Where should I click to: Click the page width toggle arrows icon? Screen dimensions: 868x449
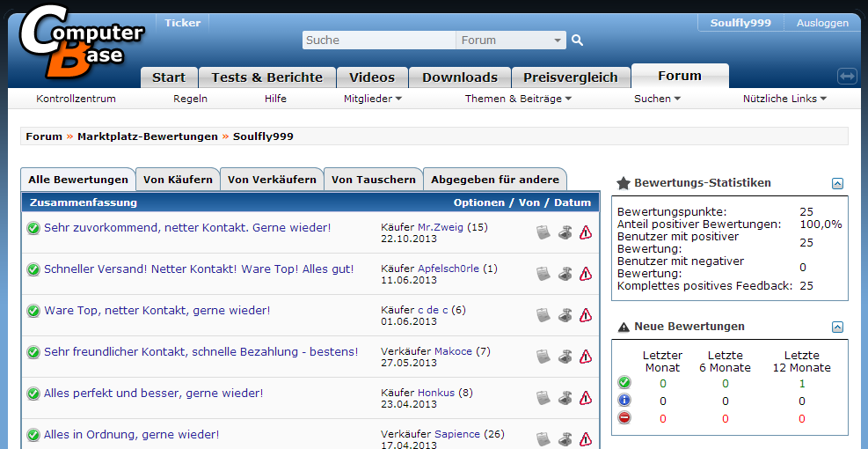coord(847,77)
